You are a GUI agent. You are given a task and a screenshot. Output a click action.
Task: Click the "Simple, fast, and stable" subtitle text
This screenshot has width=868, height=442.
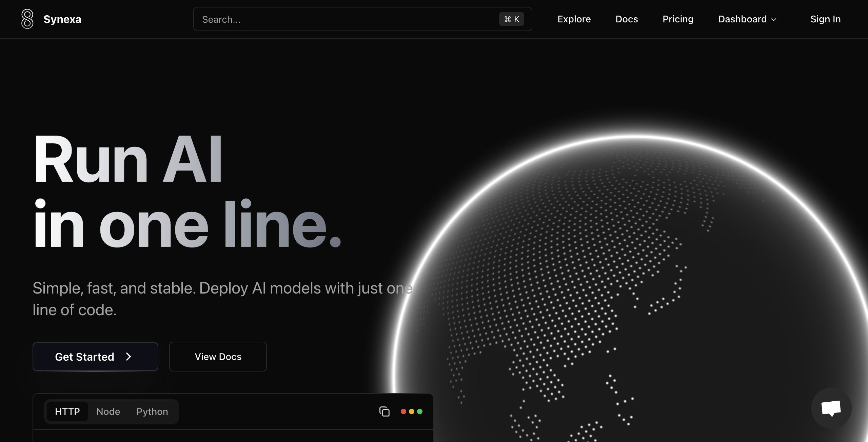click(222, 299)
